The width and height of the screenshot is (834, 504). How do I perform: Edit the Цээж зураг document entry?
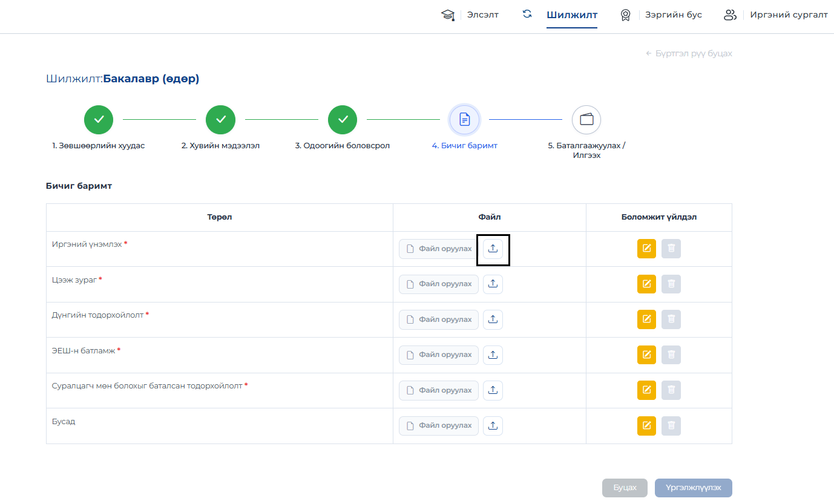(646, 284)
